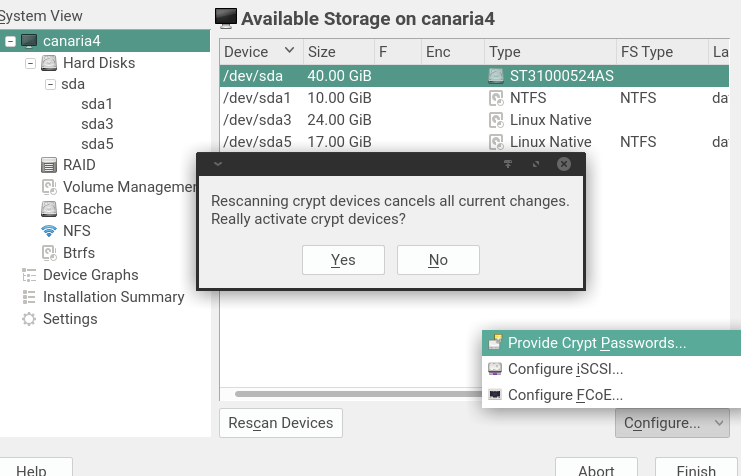Click the RAID icon in System View
Screen dimensions: 741x476
(49, 165)
